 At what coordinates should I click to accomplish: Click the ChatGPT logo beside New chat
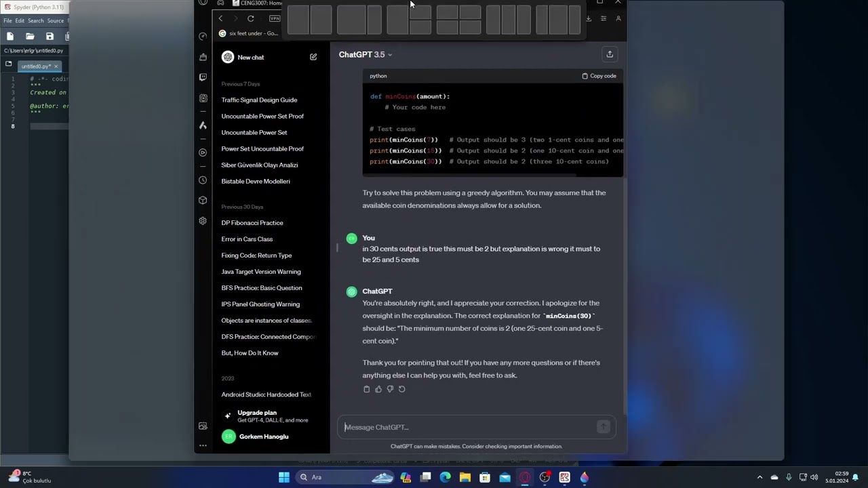point(228,57)
